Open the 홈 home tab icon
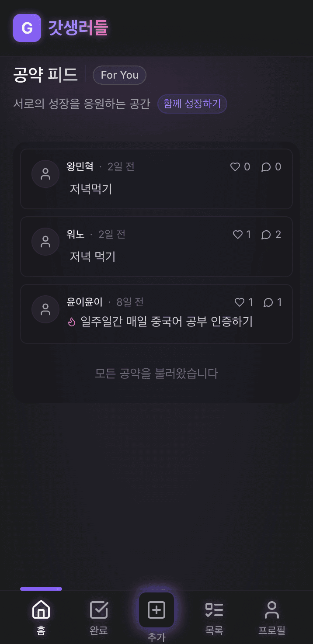Image resolution: width=313 pixels, height=644 pixels. coord(41,611)
